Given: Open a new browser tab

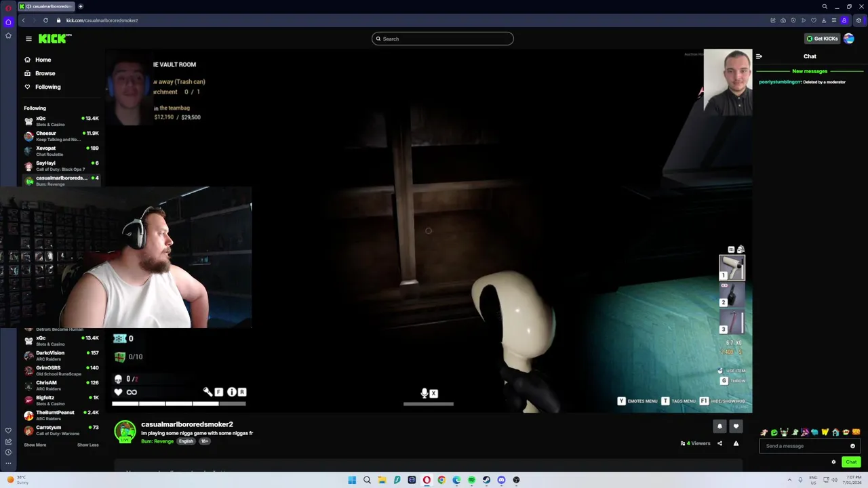Looking at the screenshot, I should pos(80,6).
